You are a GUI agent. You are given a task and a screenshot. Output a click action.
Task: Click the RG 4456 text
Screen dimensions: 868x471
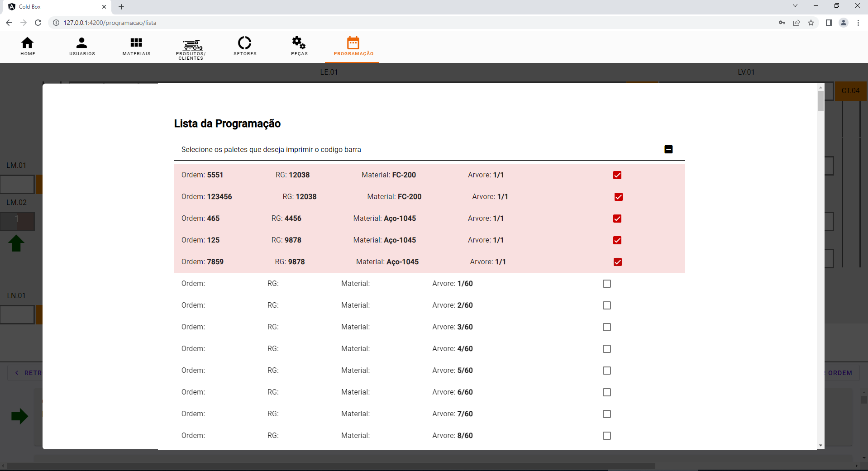click(x=286, y=219)
